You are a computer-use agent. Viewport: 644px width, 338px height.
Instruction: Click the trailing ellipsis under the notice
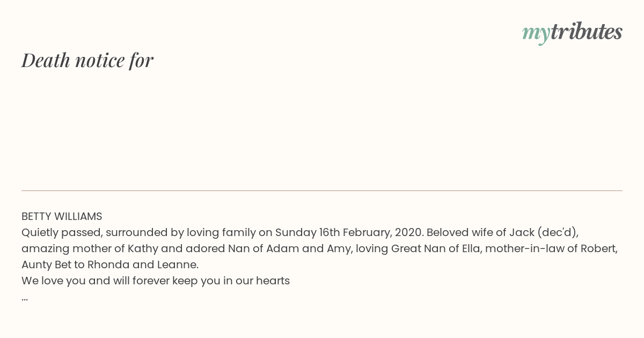coord(25,298)
